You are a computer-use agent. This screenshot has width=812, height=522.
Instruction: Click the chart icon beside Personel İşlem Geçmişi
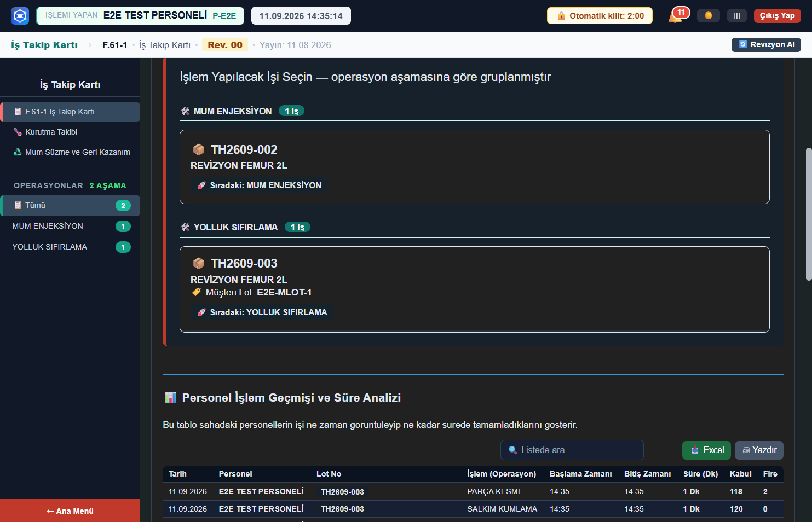[170, 398]
